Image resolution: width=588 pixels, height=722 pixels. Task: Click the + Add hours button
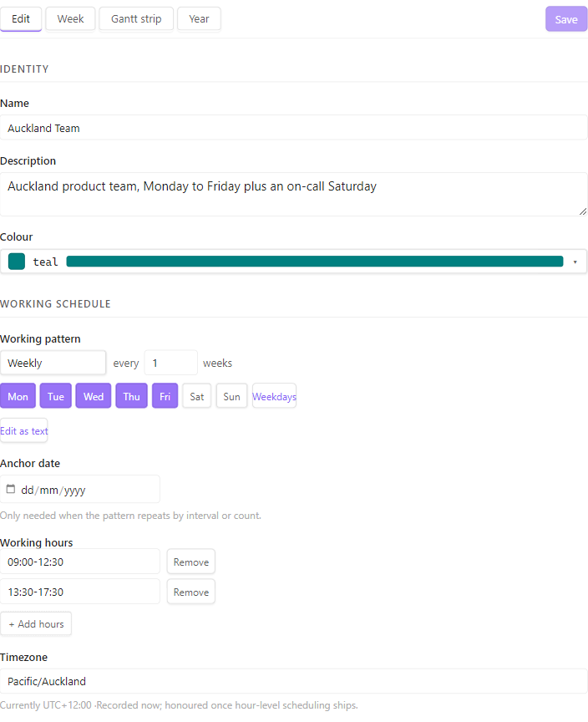pyautogui.click(x=36, y=624)
